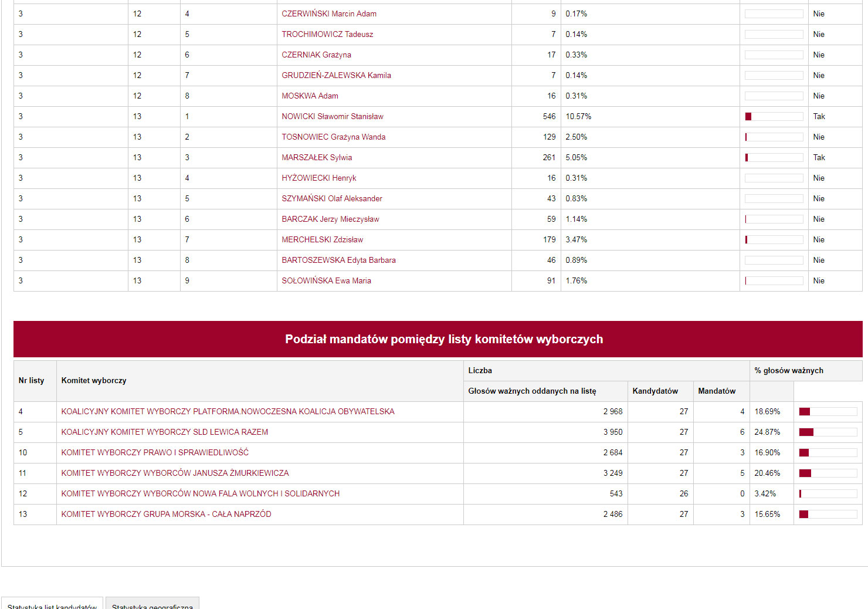The width and height of the screenshot is (868, 609).
Task: Select TOSNOWIEC Grażyna Wanda link
Action: [x=333, y=137]
